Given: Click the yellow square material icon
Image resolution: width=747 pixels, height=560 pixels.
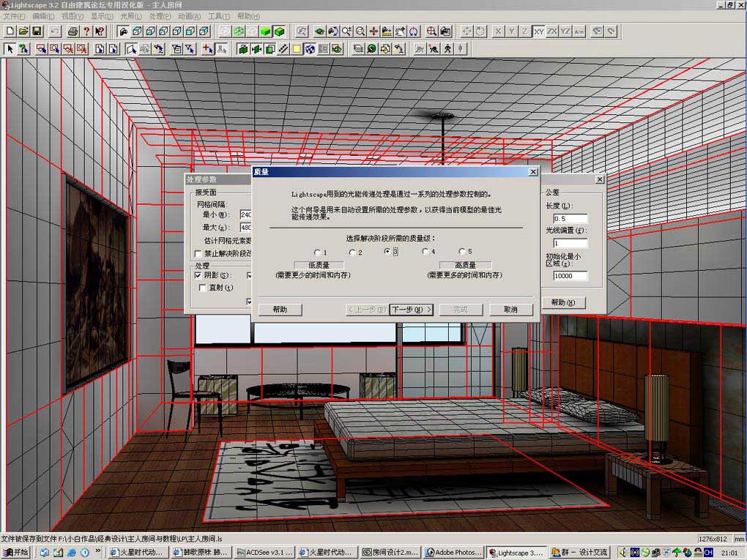Looking at the screenshot, I should pyautogui.click(x=297, y=48).
